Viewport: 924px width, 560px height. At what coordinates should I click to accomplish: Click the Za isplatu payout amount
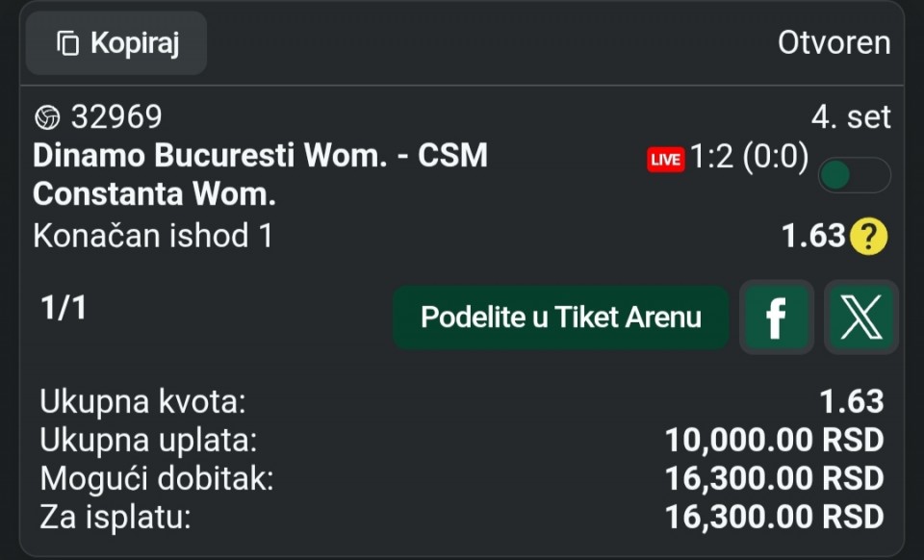(x=774, y=517)
